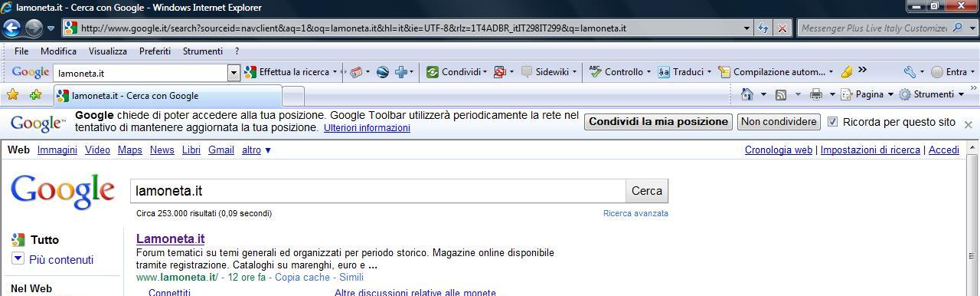Click Condividi la mia posizione button

[658, 122]
